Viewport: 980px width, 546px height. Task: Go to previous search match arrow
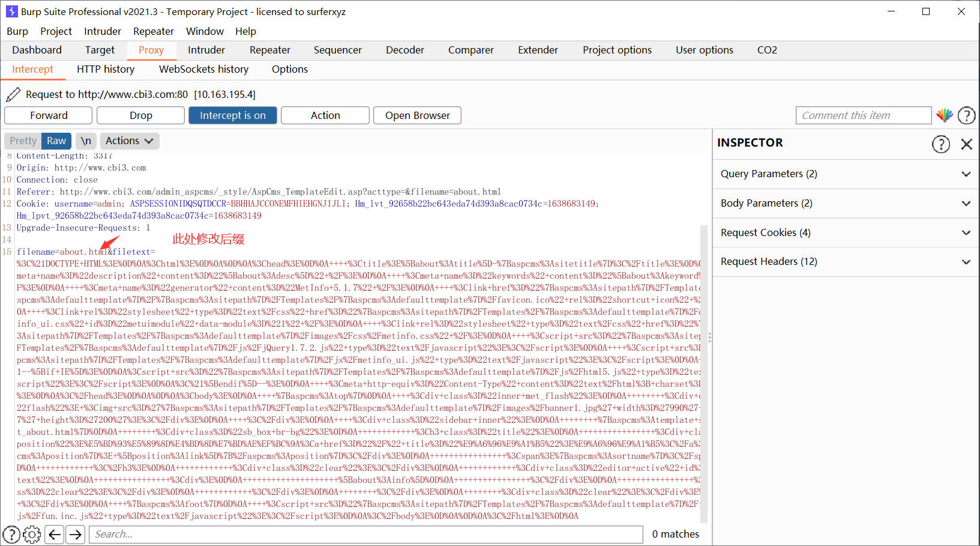coord(55,534)
